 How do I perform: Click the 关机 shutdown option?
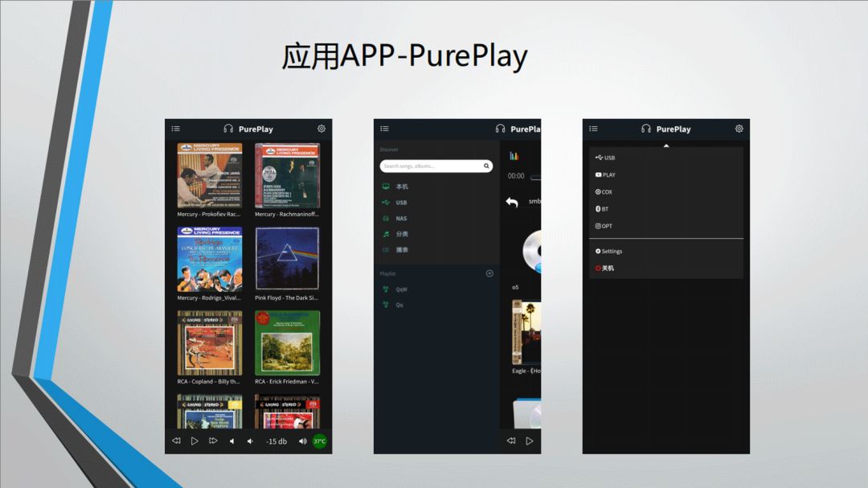(x=605, y=267)
